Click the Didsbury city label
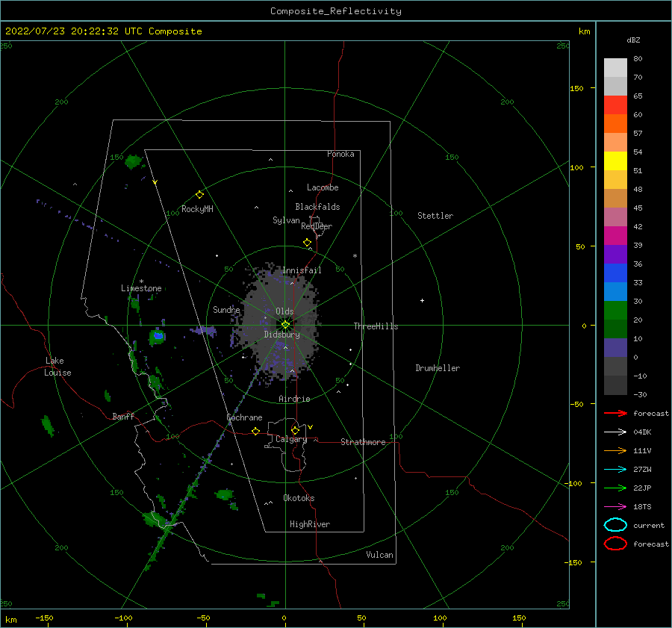This screenshot has height=628, width=672. pos(282,335)
